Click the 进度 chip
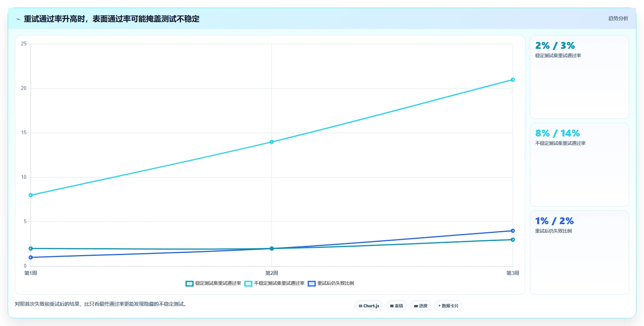 [x=421, y=306]
